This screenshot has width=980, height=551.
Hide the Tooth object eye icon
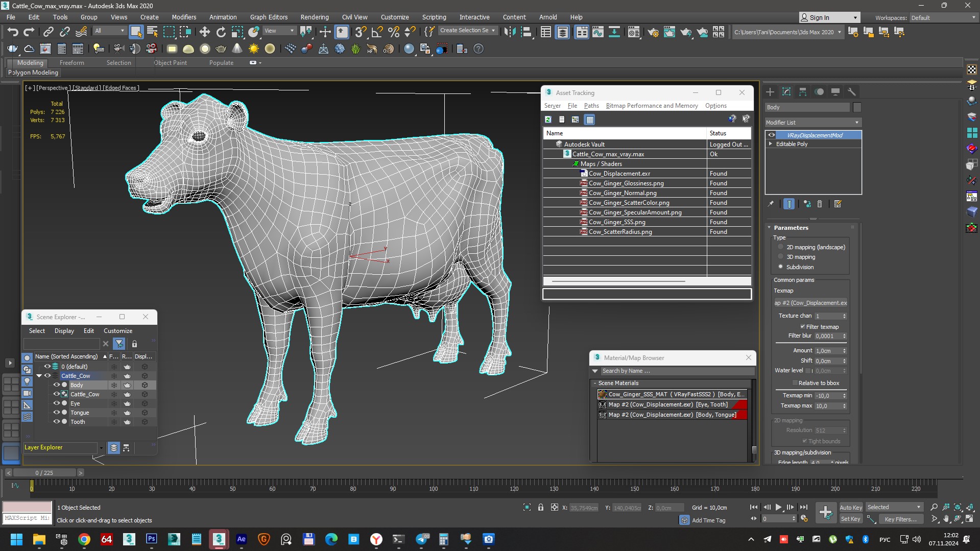click(x=57, y=422)
